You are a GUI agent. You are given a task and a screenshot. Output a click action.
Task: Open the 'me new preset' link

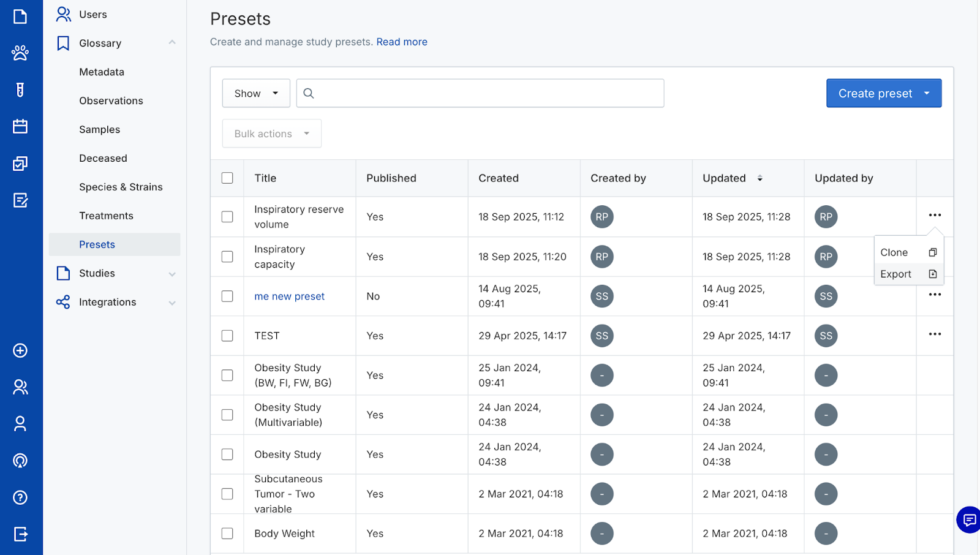coord(289,296)
